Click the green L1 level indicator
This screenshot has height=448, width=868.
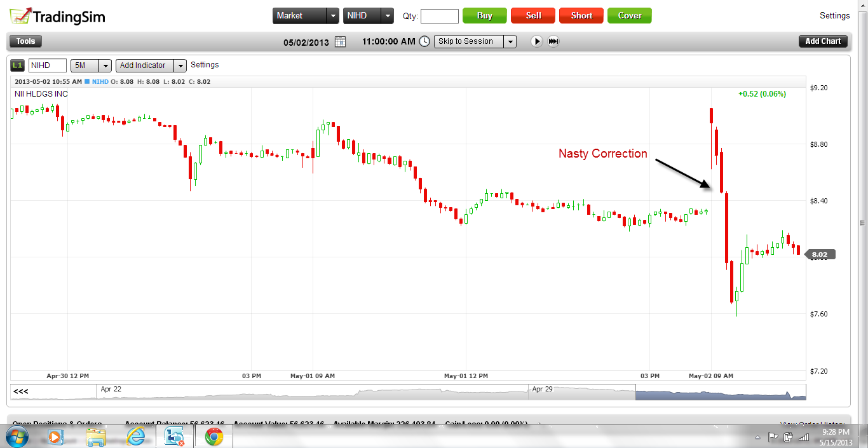click(18, 65)
